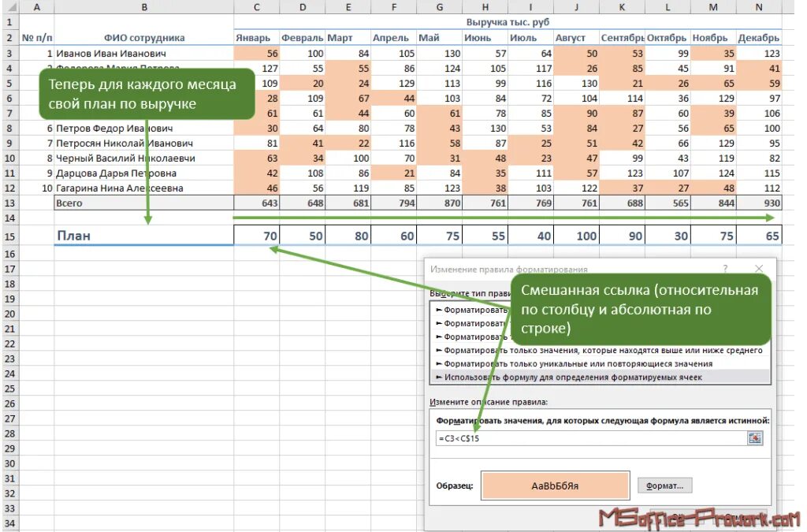Viewport: 807px width, 532px height.
Task: Click Ivanov's January value 56
Action: [x=256, y=53]
